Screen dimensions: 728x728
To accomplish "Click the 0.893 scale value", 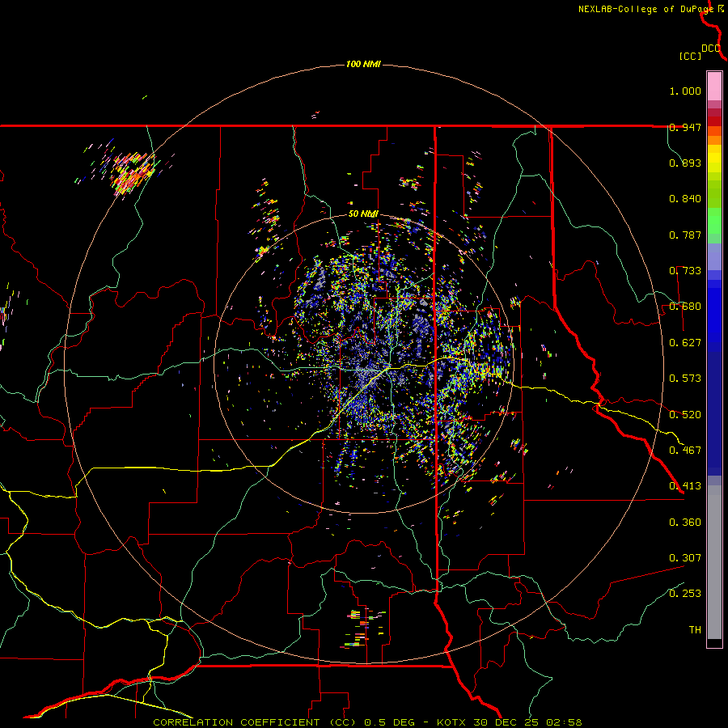I will [x=685, y=163].
